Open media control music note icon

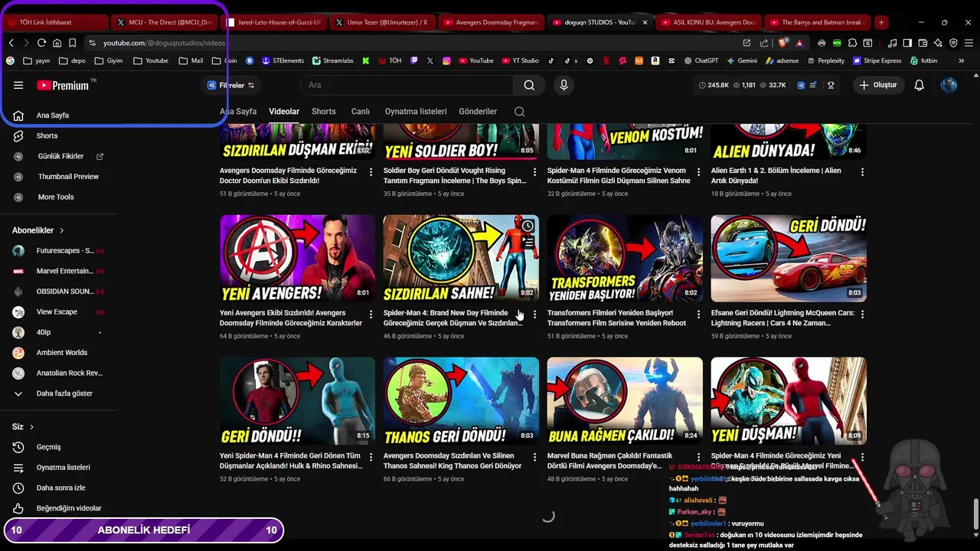(892, 43)
